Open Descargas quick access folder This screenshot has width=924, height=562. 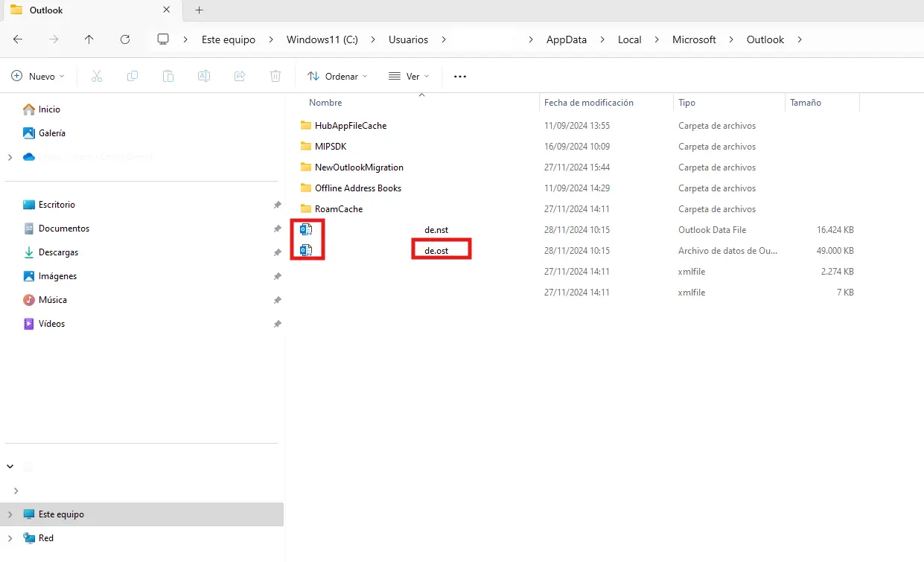pyautogui.click(x=58, y=252)
